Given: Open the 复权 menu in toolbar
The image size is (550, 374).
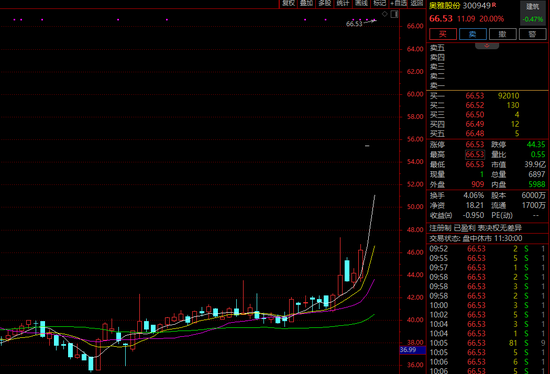Looking at the screenshot, I should [288, 3].
